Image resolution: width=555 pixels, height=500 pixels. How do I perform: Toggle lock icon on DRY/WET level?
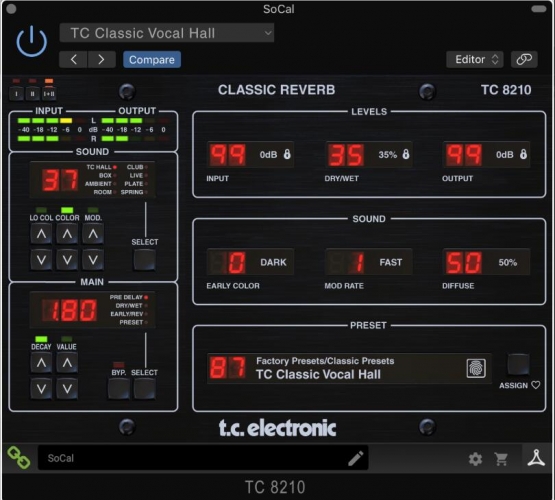[x=406, y=154]
